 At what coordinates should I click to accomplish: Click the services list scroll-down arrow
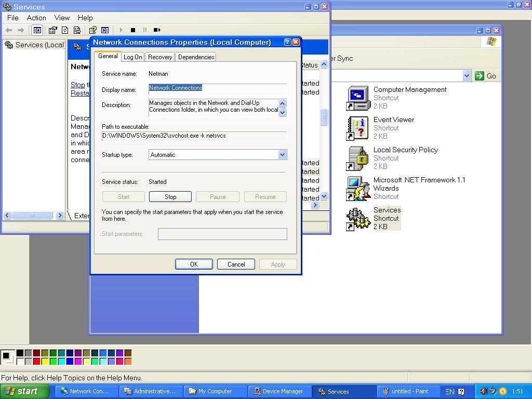coord(324,196)
